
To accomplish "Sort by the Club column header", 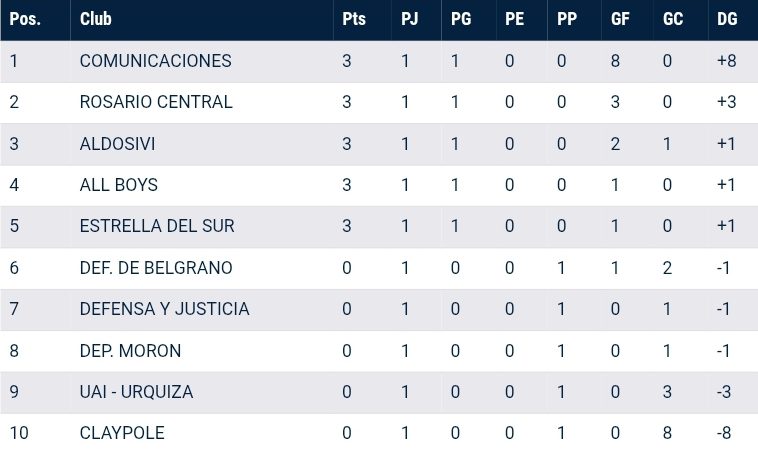I will tap(96, 20).
